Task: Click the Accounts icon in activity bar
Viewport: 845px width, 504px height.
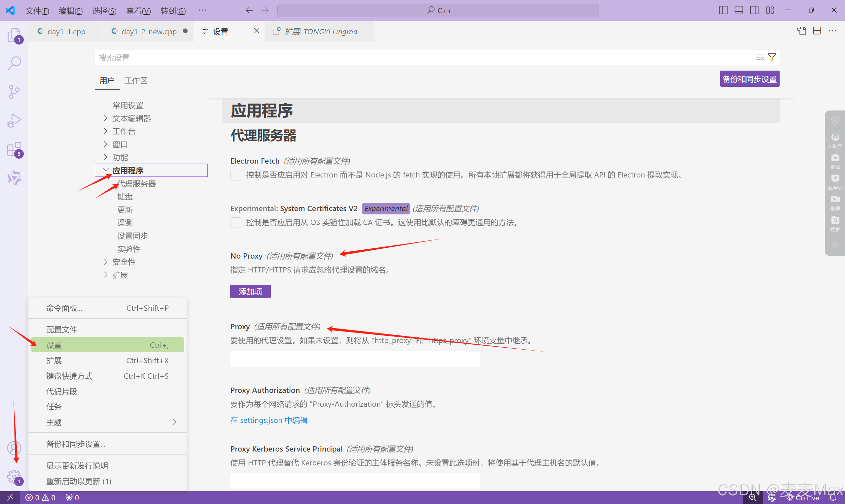Action: [14, 448]
